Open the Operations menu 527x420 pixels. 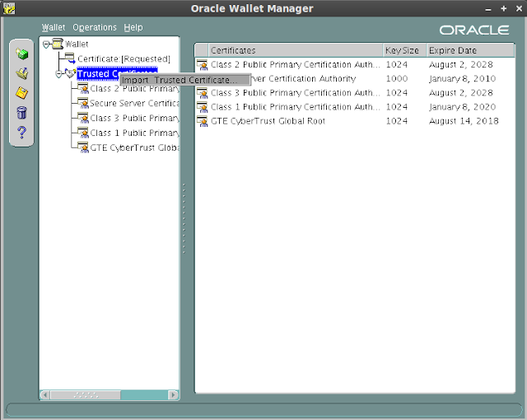[x=95, y=27]
